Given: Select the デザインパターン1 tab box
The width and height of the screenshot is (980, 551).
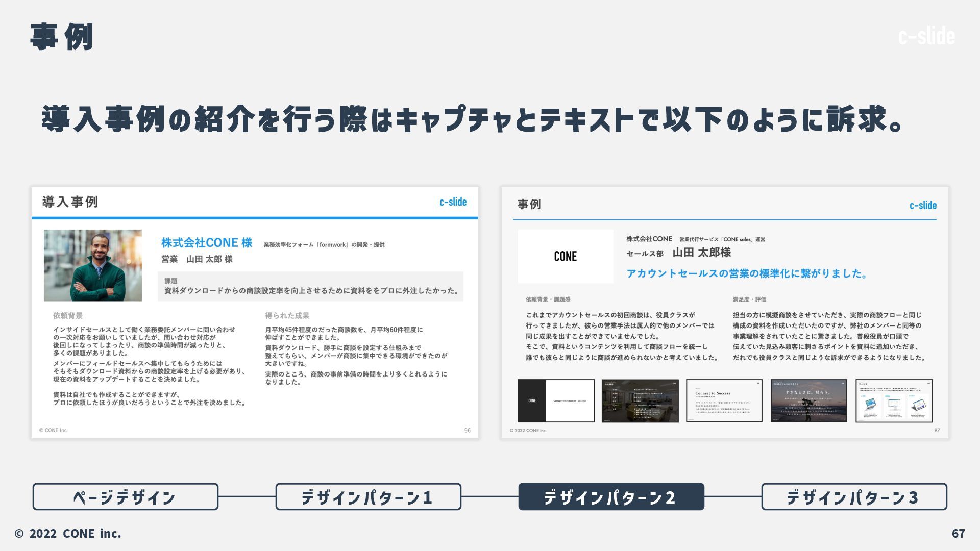Looking at the screenshot, I should 368,496.
